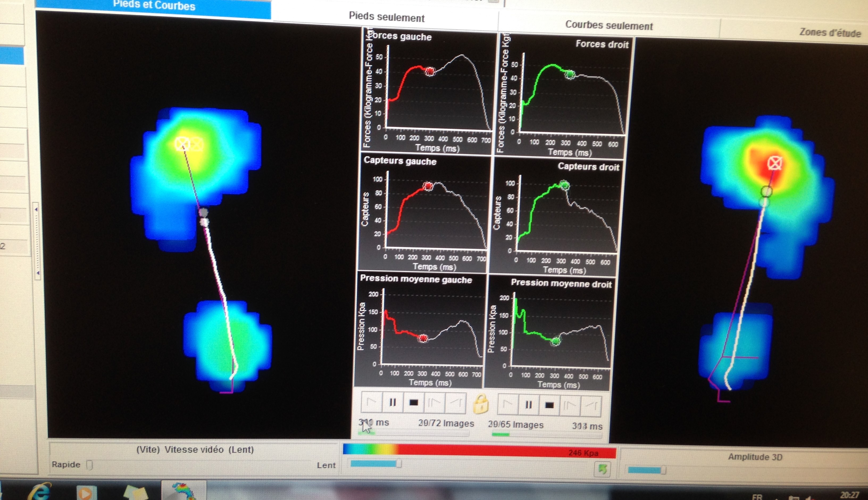Open the Courbes seulement tab

pos(609,26)
